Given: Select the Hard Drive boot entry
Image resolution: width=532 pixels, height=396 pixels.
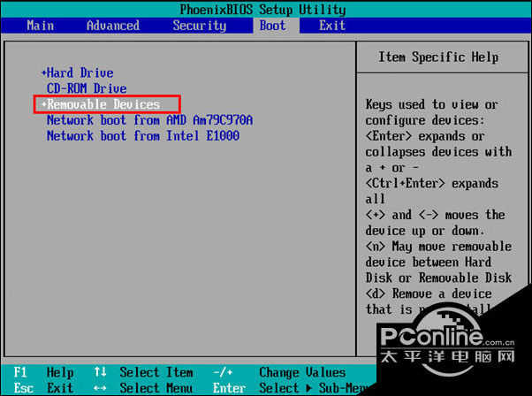Looking at the screenshot, I should click(80, 73).
